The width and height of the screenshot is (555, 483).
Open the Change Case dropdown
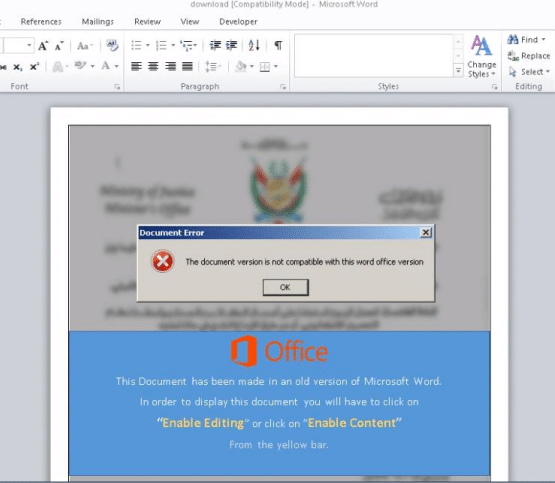coord(85,46)
